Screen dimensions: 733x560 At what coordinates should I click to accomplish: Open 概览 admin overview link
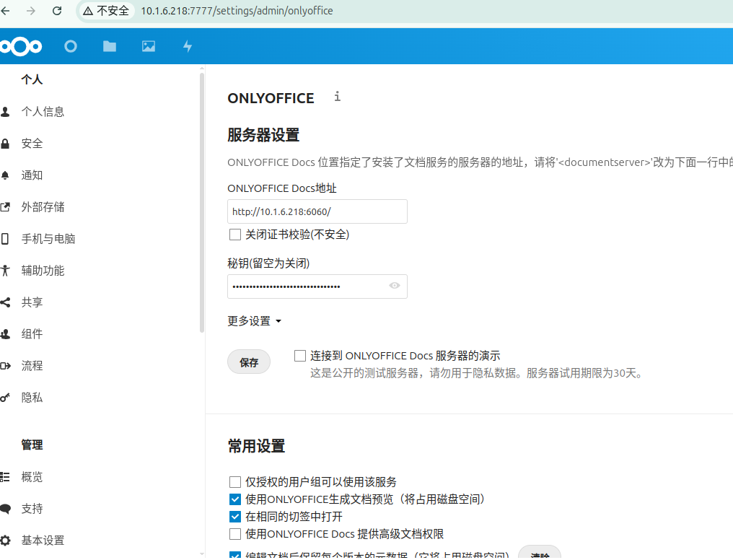coord(32,477)
